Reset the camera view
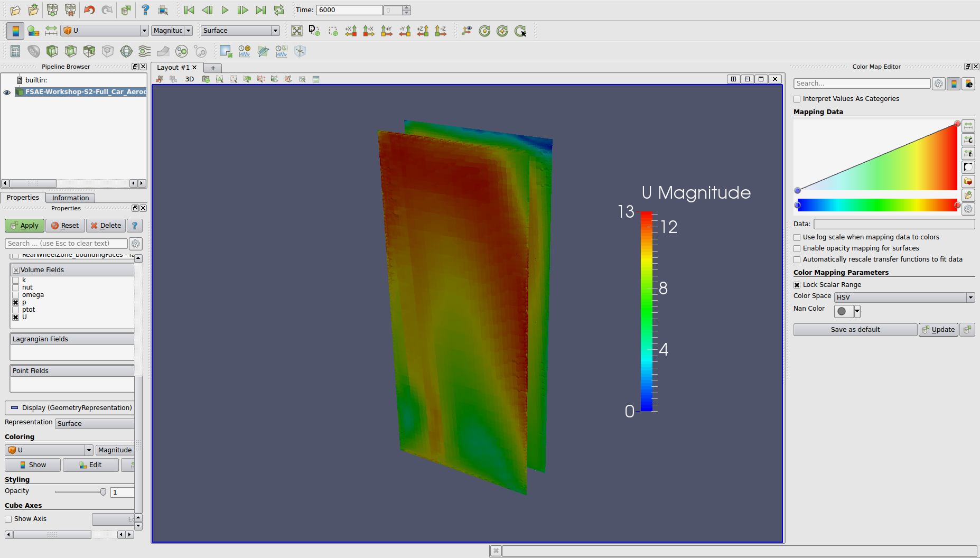Screen dimensions: 980x558 [297, 31]
